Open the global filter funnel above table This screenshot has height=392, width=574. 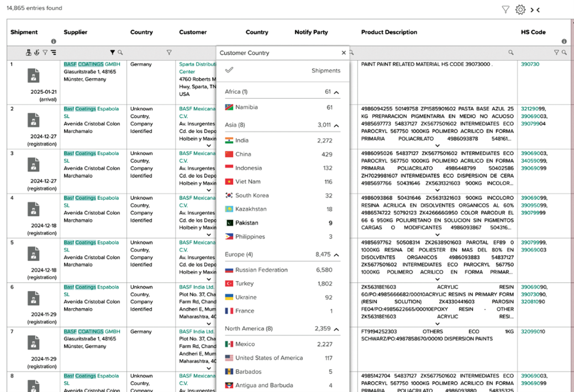point(505,10)
